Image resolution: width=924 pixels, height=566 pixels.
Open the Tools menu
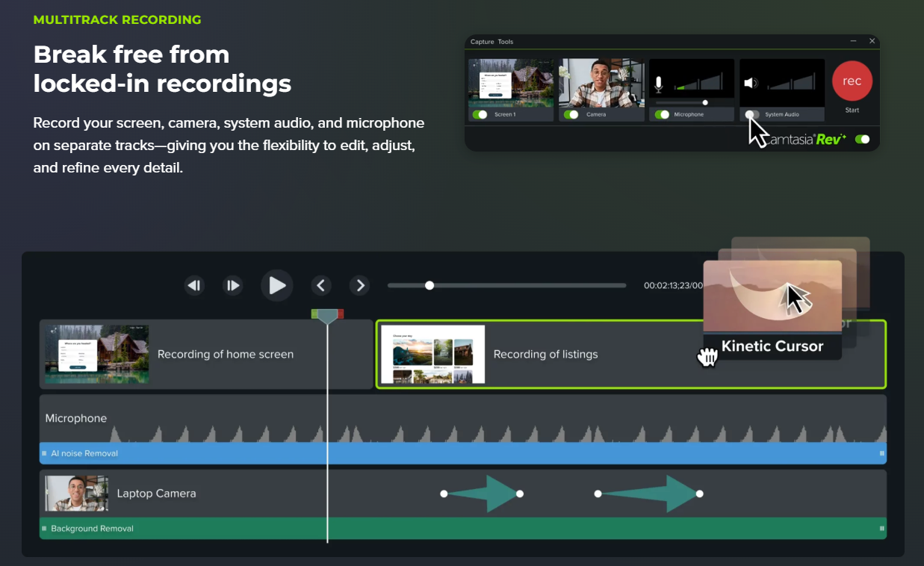506,42
